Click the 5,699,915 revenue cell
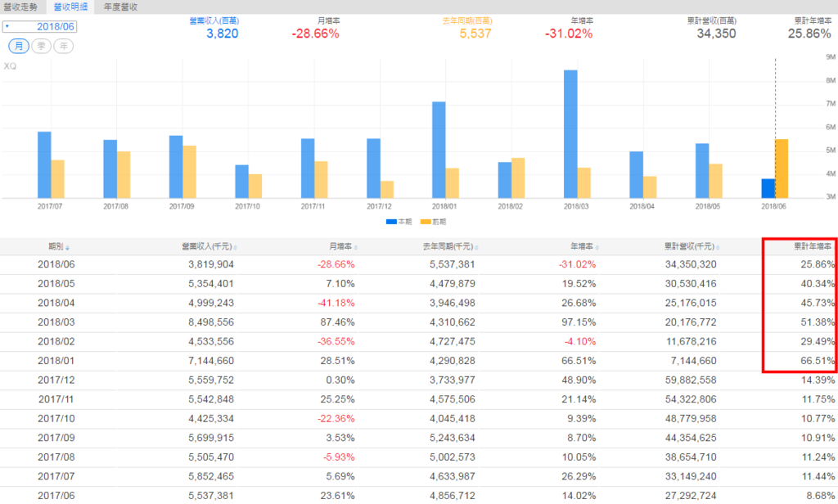This screenshot has height=504, width=838. (x=211, y=438)
